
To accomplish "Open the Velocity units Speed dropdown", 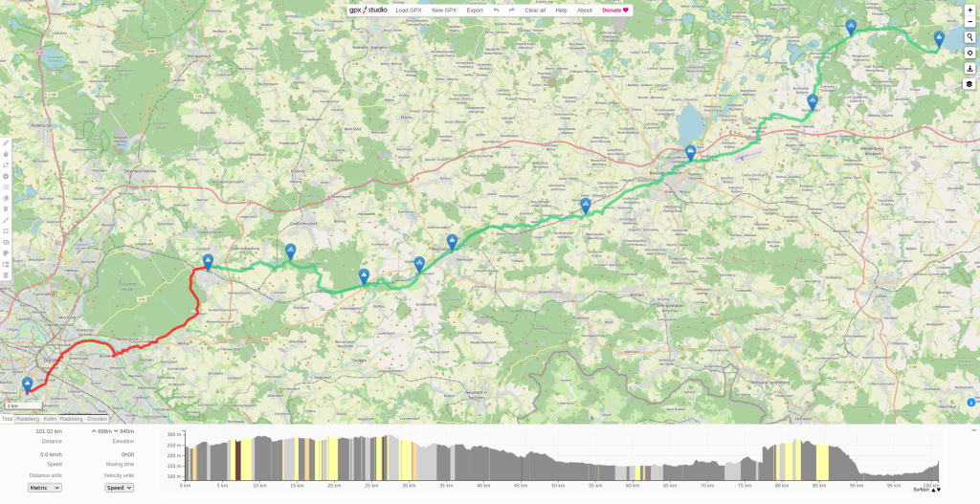I will tap(119, 487).
